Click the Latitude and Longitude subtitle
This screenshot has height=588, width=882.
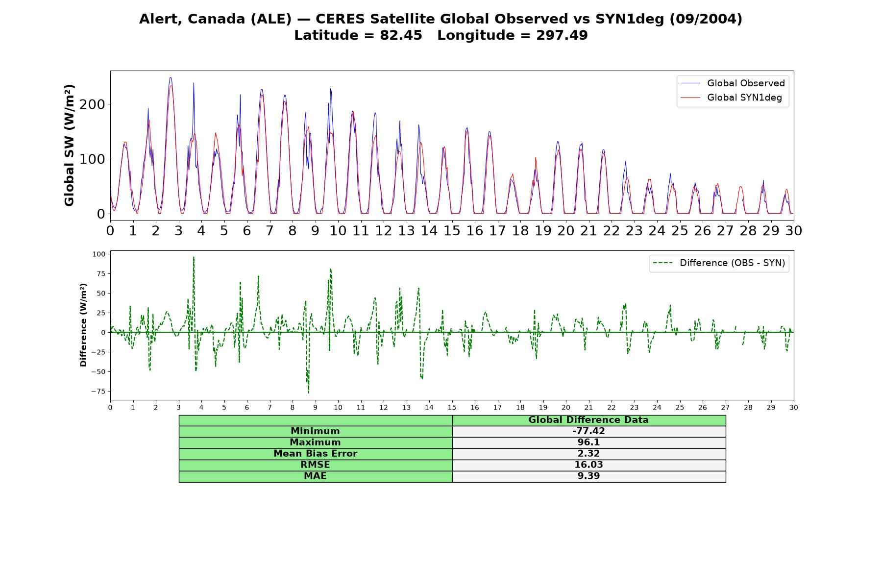[x=441, y=35]
